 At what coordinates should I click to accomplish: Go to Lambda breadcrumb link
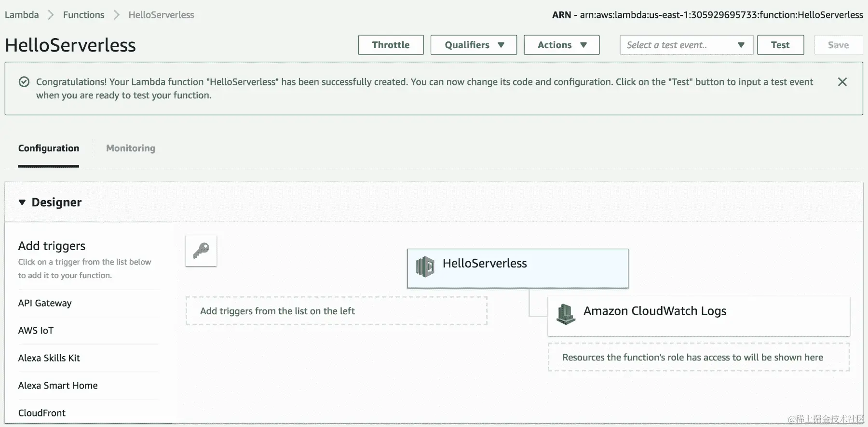tap(22, 15)
